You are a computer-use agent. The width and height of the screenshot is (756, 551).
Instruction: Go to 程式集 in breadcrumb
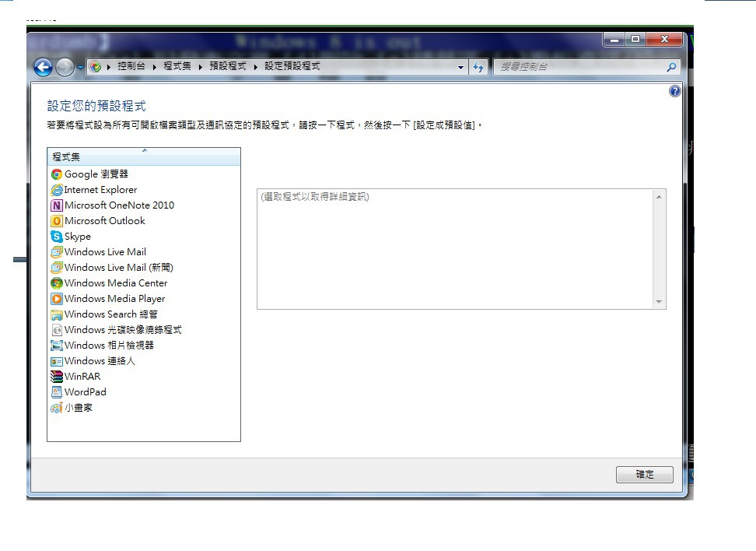177,66
